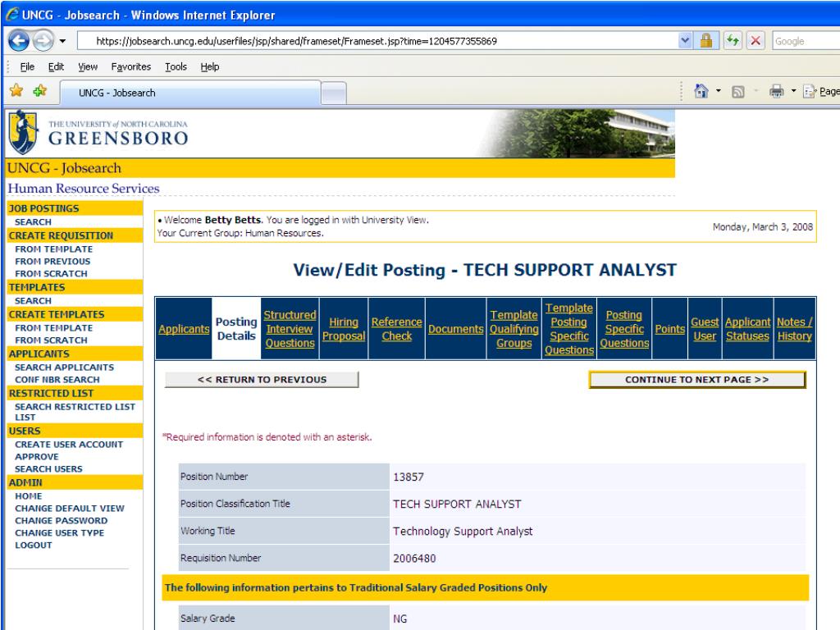Click FROM TEMPLATE under Create Templates
The width and height of the screenshot is (840, 630).
[53, 328]
